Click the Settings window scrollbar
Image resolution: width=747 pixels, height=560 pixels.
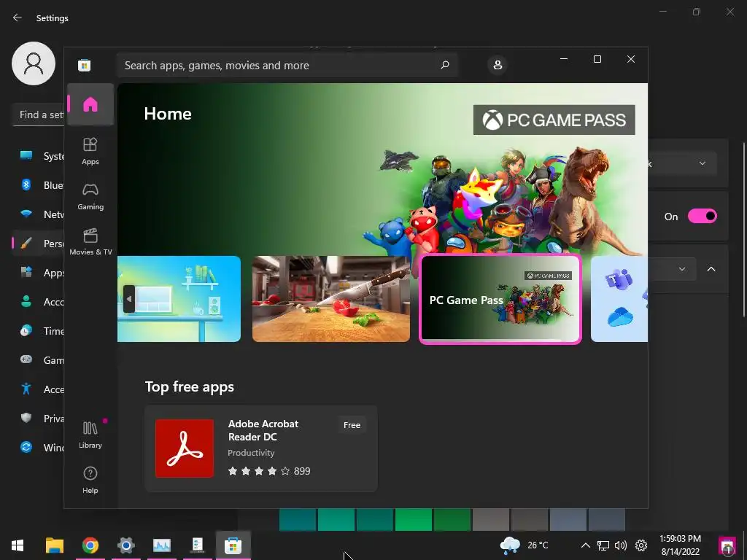743,230
